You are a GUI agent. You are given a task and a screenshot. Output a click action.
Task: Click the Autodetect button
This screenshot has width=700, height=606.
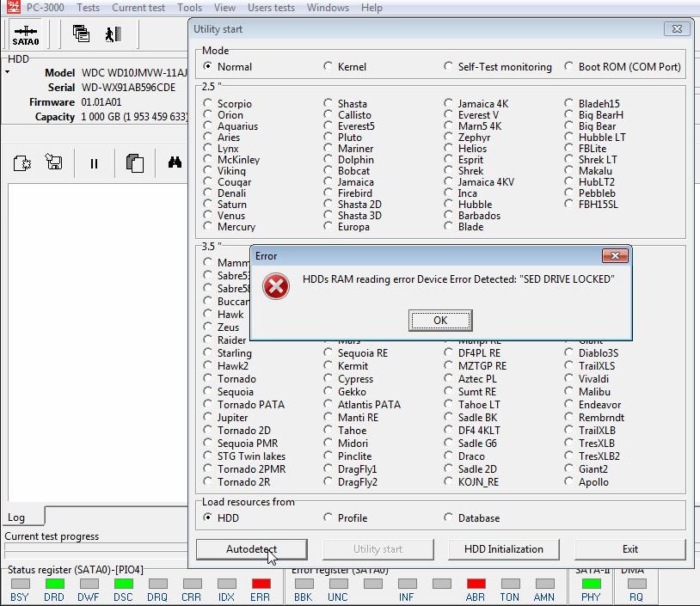click(251, 549)
